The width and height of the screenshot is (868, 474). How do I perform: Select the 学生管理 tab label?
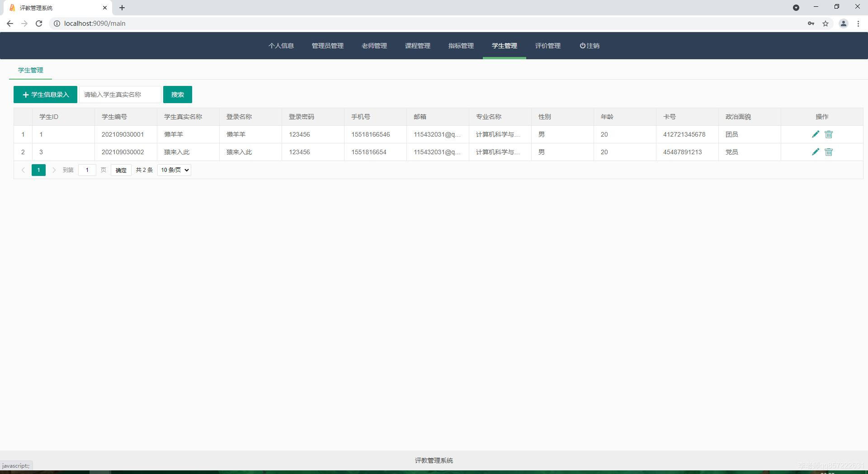click(x=30, y=70)
